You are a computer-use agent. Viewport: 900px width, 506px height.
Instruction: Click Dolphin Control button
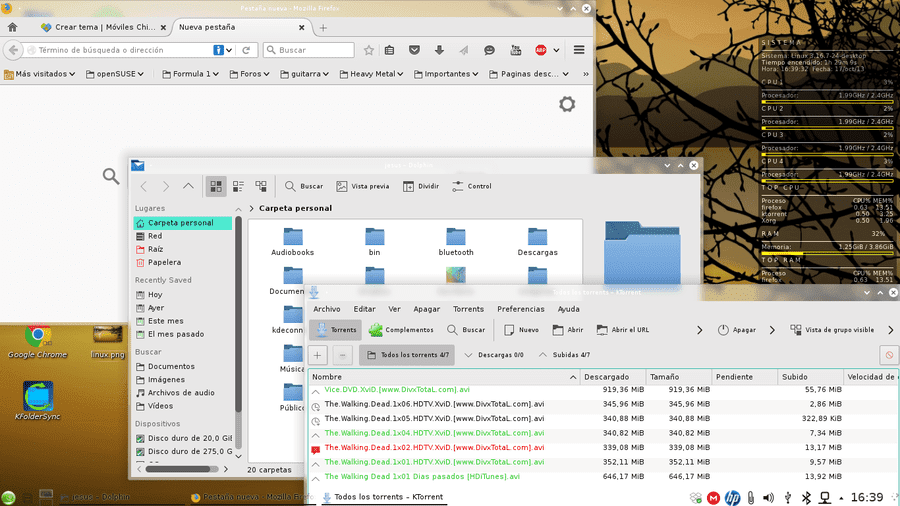(x=472, y=186)
